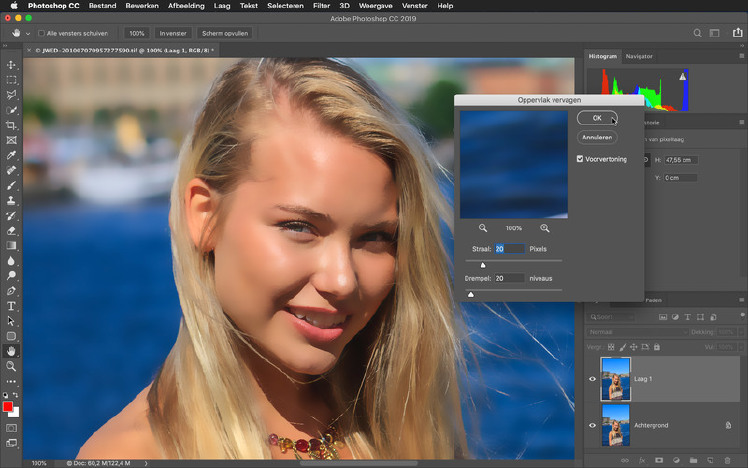Select the Rectangle shape tool
The height and width of the screenshot is (468, 748).
[x=11, y=336]
